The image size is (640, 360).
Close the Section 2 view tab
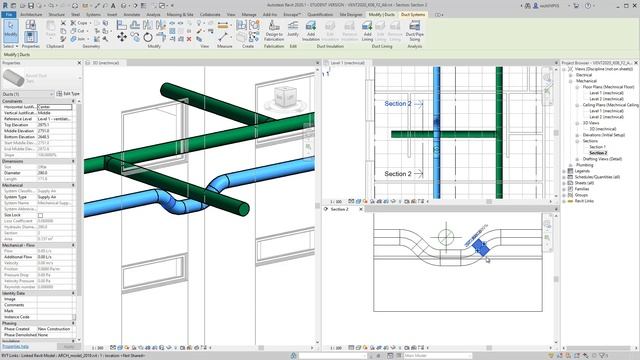tap(360, 209)
